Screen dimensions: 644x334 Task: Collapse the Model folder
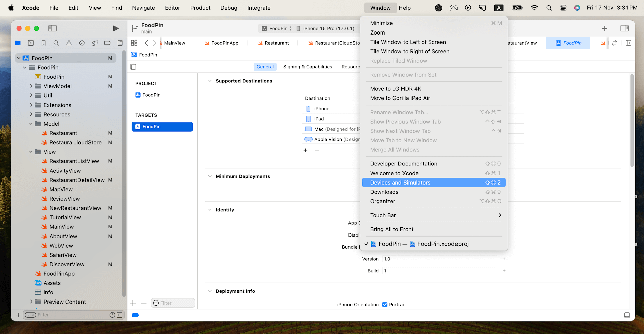[31, 124]
